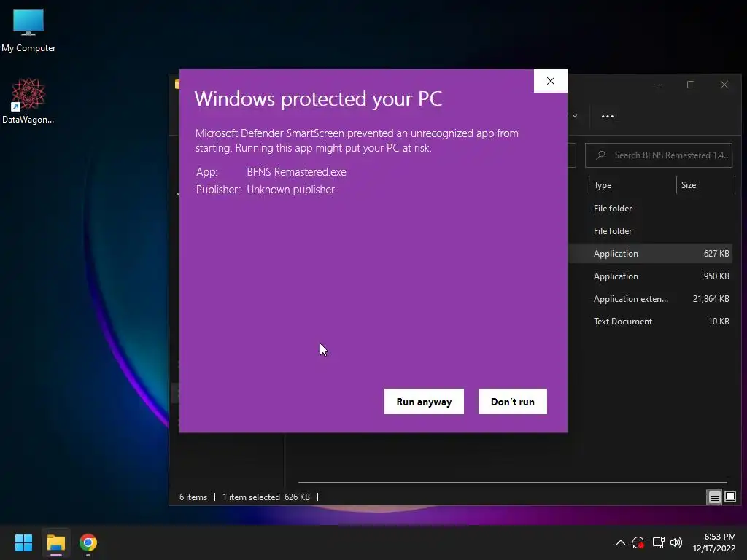Maximize the File Explorer window
This screenshot has height=560, width=747.
pos(690,85)
